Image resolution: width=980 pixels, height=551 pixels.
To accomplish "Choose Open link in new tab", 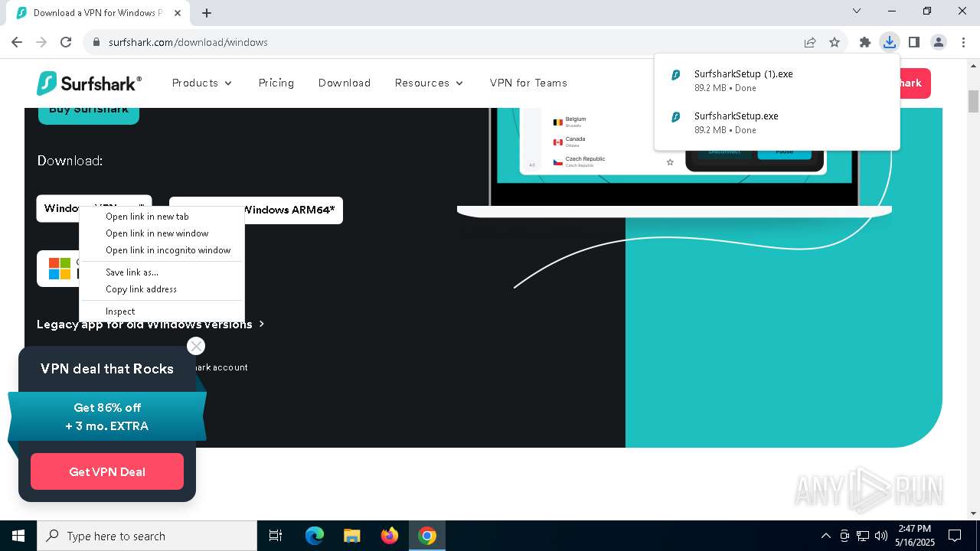I will [x=162, y=217].
